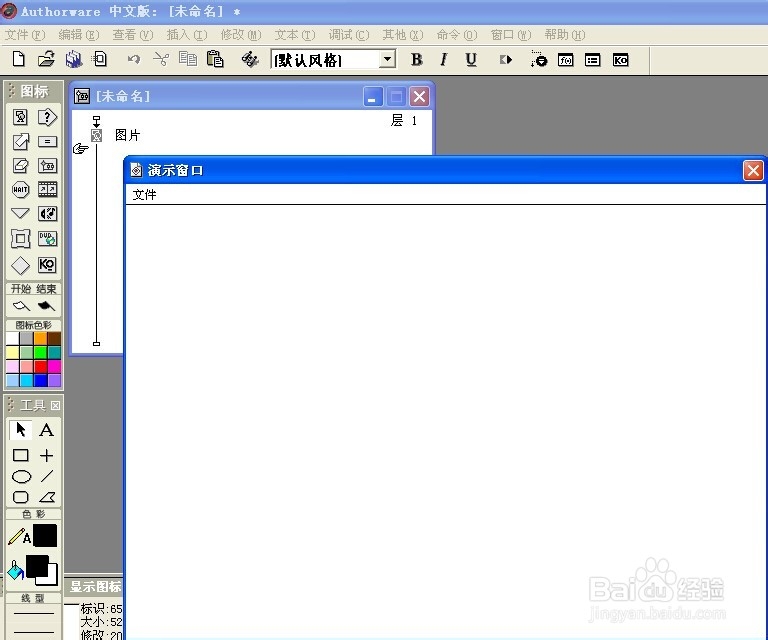Select the WAIT icon in palette
Viewport: 768px width, 640px height.
20,190
